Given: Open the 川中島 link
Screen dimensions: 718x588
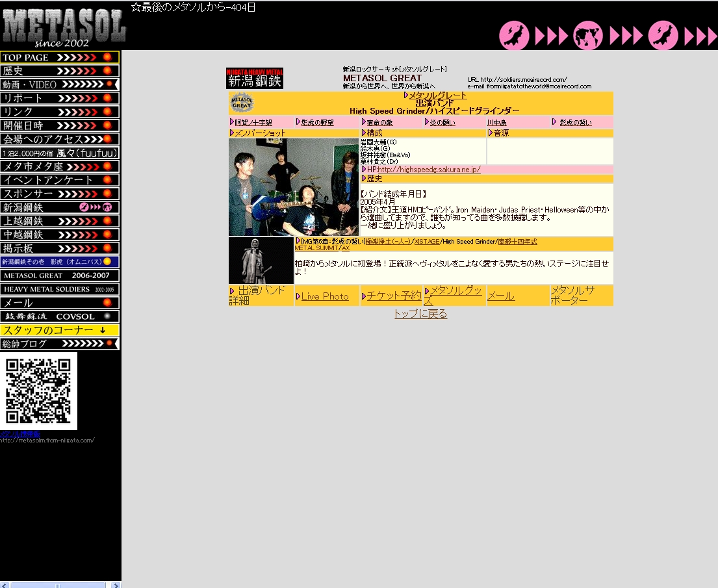Looking at the screenshot, I should 497,122.
